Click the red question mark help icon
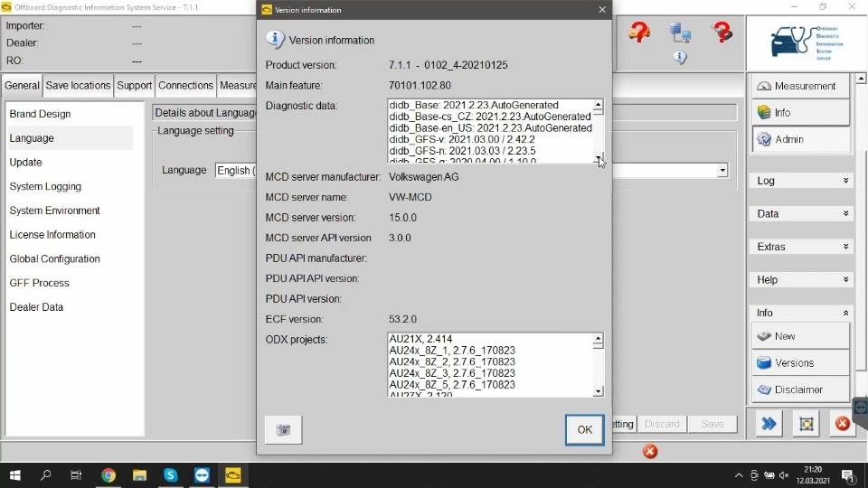The image size is (868, 488). tap(722, 33)
